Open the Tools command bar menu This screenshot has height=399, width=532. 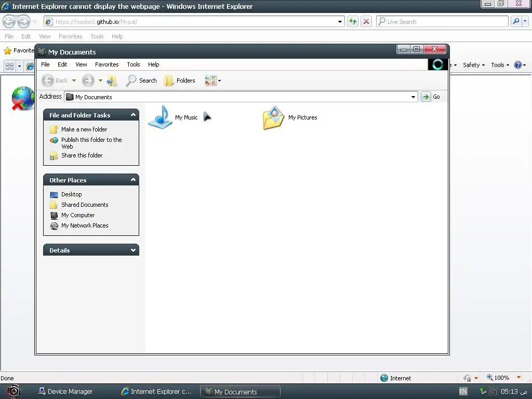click(500, 65)
